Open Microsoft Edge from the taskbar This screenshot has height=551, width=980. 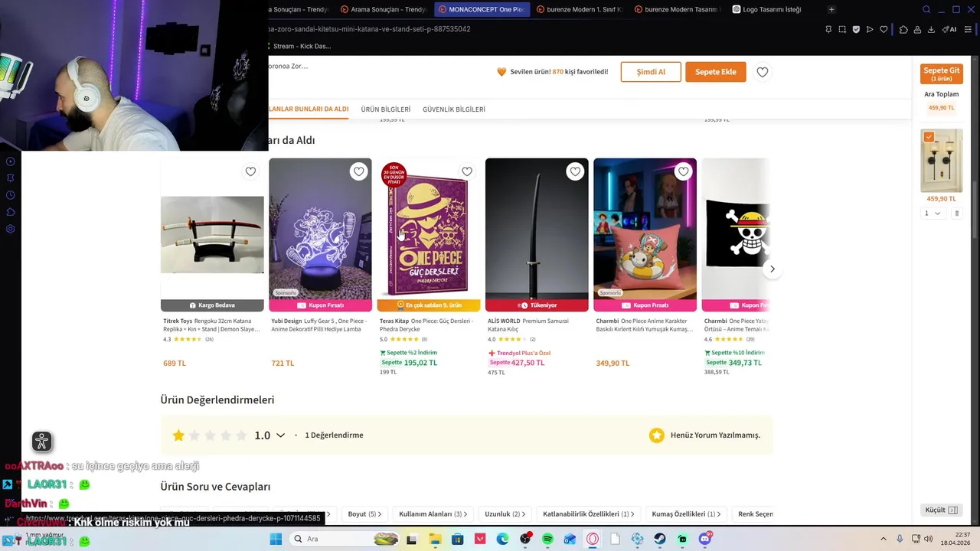(x=502, y=539)
